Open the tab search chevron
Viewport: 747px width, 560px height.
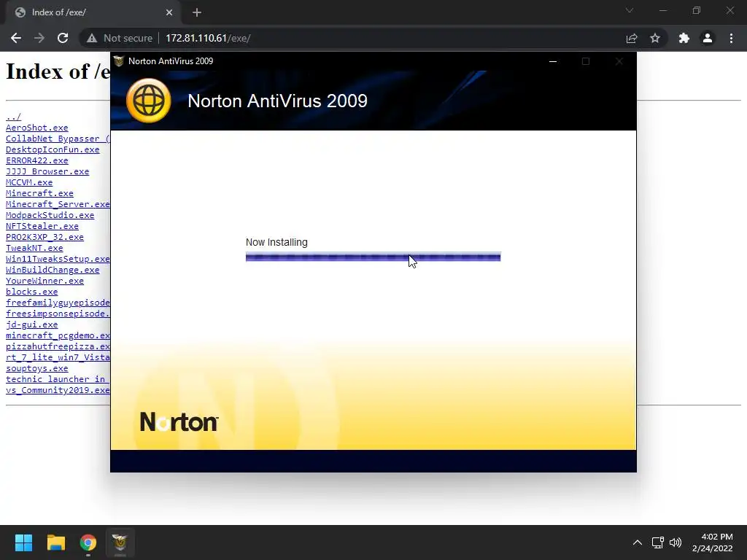tap(630, 10)
